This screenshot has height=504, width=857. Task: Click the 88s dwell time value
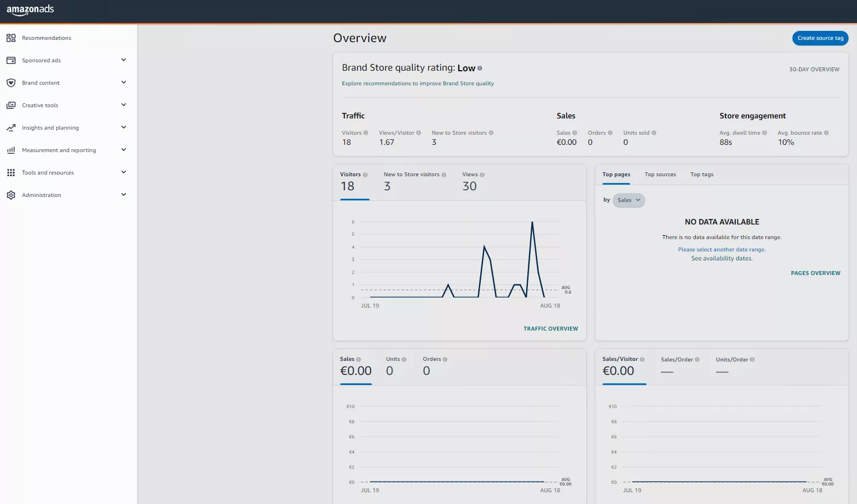[x=726, y=143]
